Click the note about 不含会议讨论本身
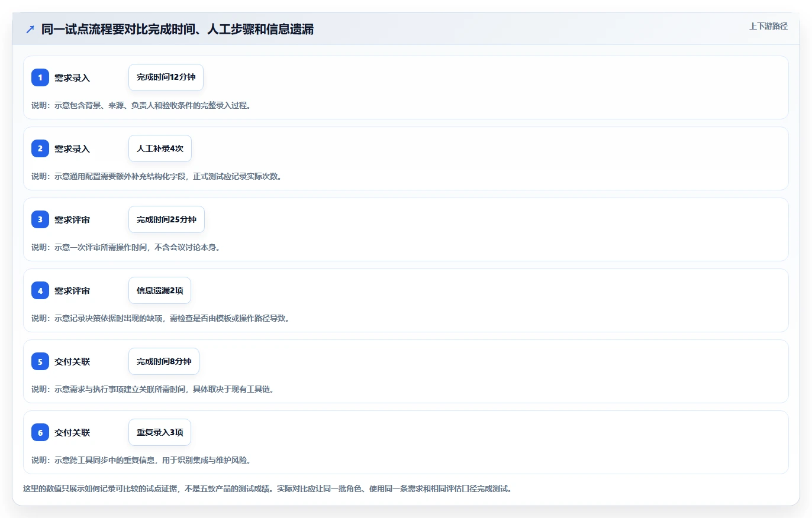 click(126, 247)
